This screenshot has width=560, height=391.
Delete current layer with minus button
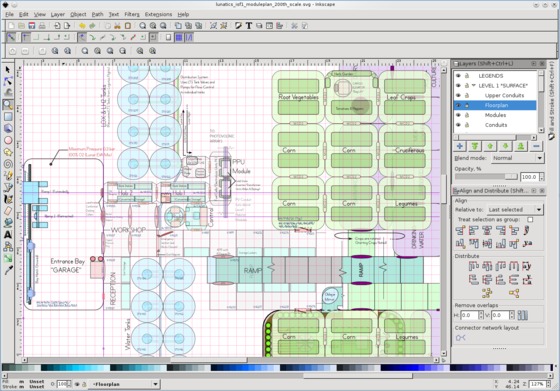536,146
